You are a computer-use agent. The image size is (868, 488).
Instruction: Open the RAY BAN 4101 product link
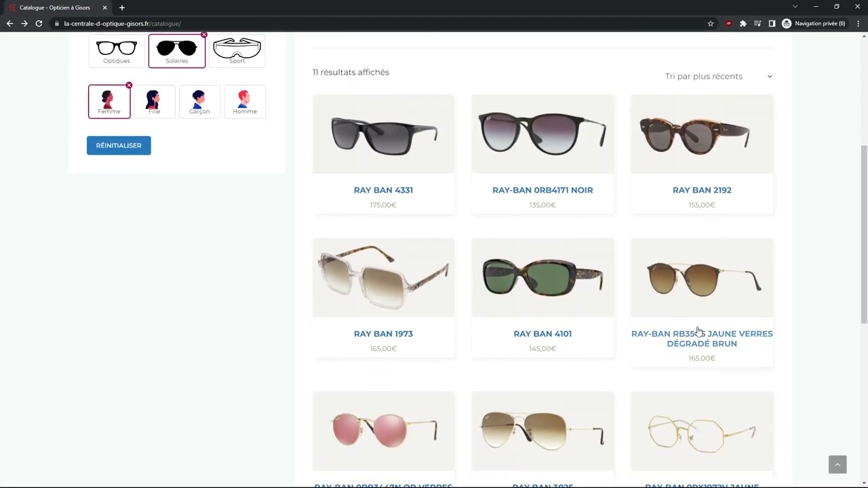pos(542,334)
